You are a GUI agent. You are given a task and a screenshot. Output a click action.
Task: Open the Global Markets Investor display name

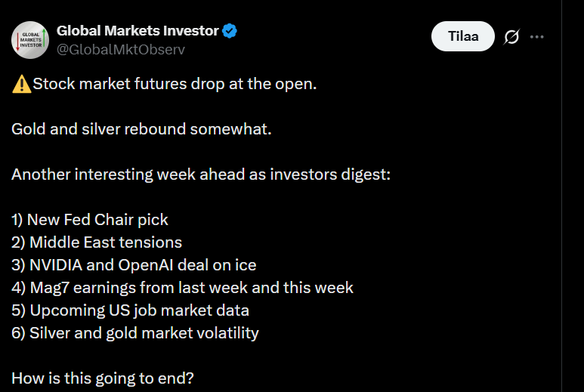[x=138, y=32]
